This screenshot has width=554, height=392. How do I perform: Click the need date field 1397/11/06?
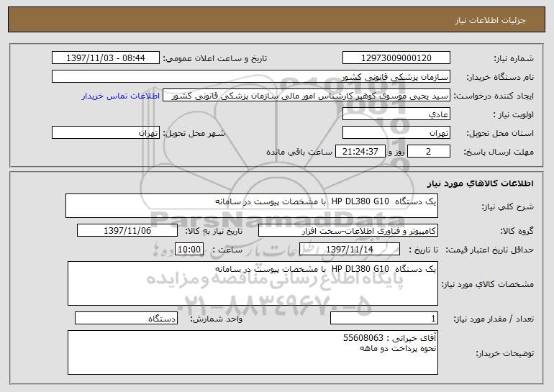tap(127, 231)
